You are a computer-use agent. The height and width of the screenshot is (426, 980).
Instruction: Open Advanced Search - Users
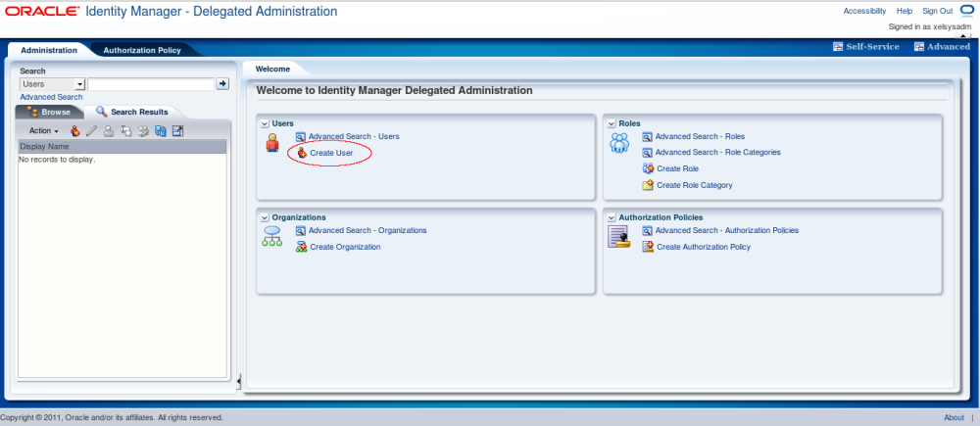point(354,136)
